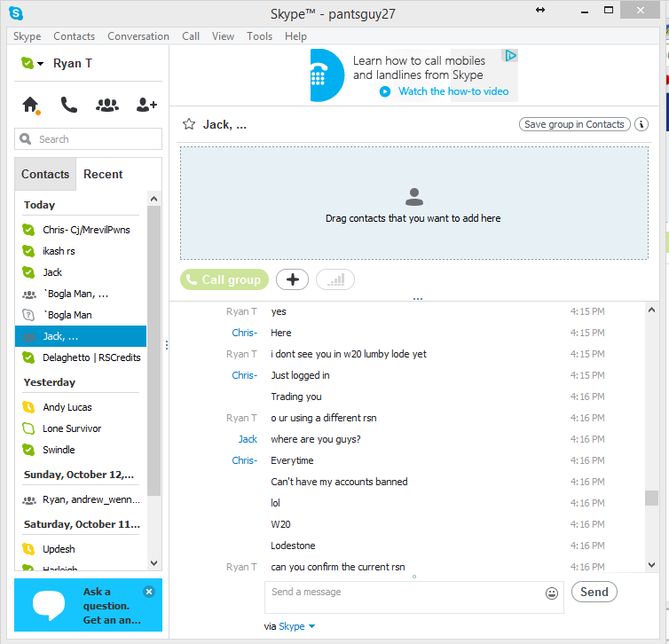Click the Send a message text box
Screen dimensions: 669x644
(x=413, y=597)
